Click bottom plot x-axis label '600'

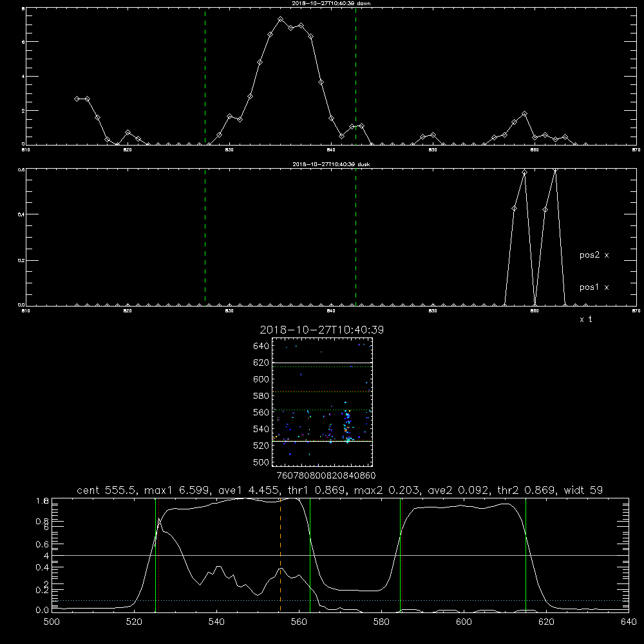[464, 622]
